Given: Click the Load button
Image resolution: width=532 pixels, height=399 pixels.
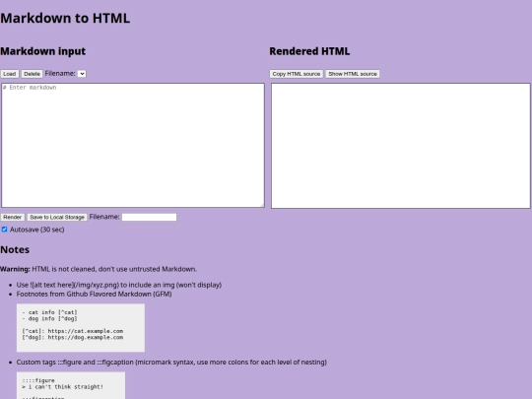Looking at the screenshot, I should pos(10,74).
